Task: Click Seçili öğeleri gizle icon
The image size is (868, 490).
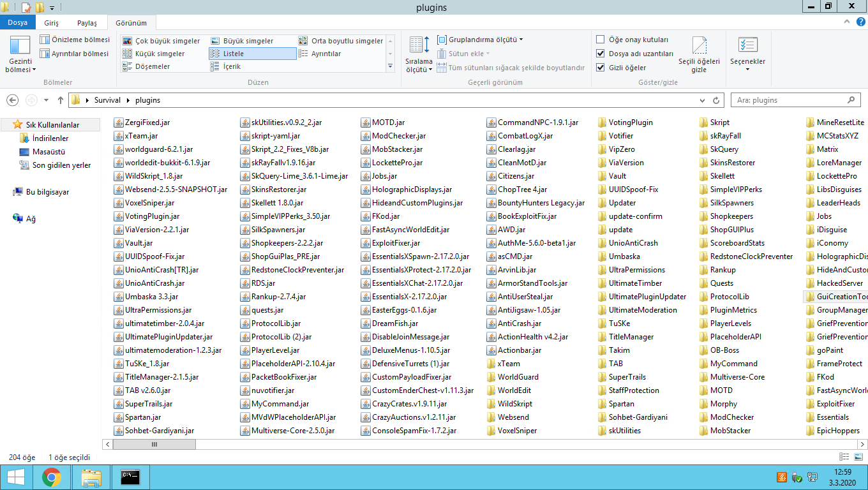Action: 700,46
